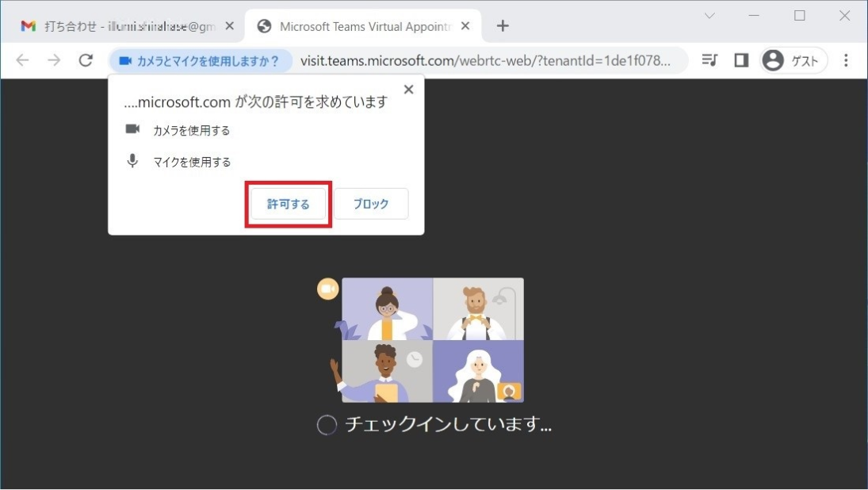Click 許可する to allow camera and microphone

(x=289, y=204)
